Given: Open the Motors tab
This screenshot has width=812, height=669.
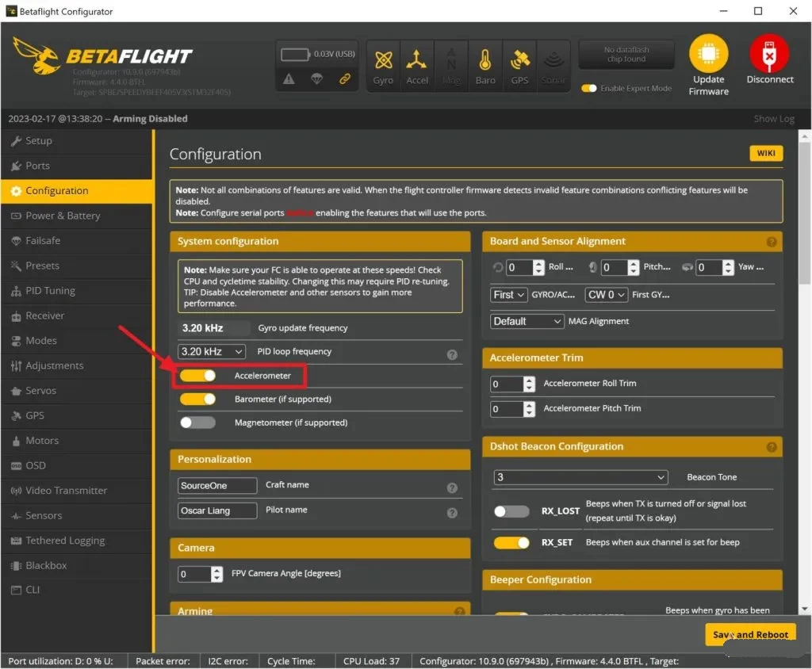Looking at the screenshot, I should pos(77,441).
